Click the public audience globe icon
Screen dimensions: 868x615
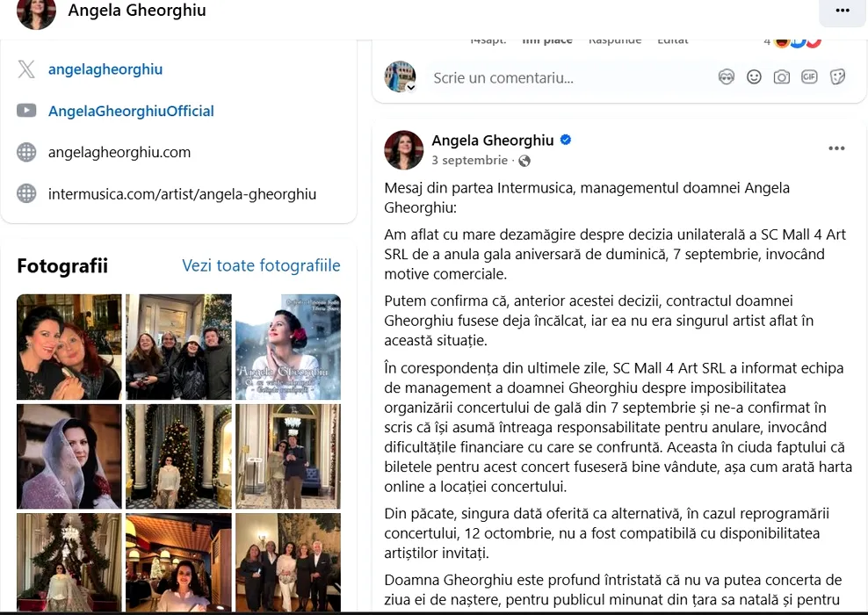[x=524, y=161]
